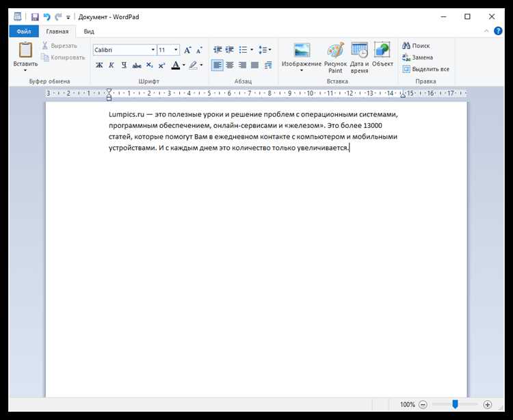Click the number 13000 in the document
This screenshot has height=420, width=513.
(373, 126)
